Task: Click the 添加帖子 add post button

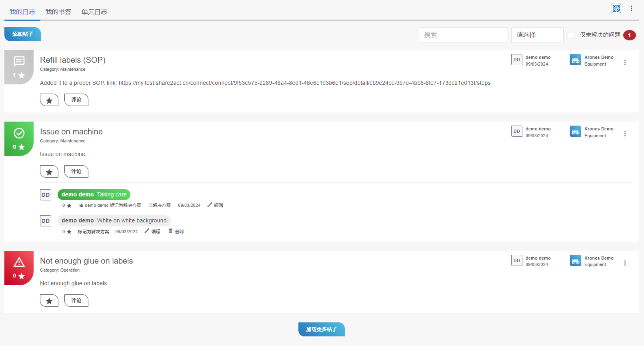Action: 22,34
